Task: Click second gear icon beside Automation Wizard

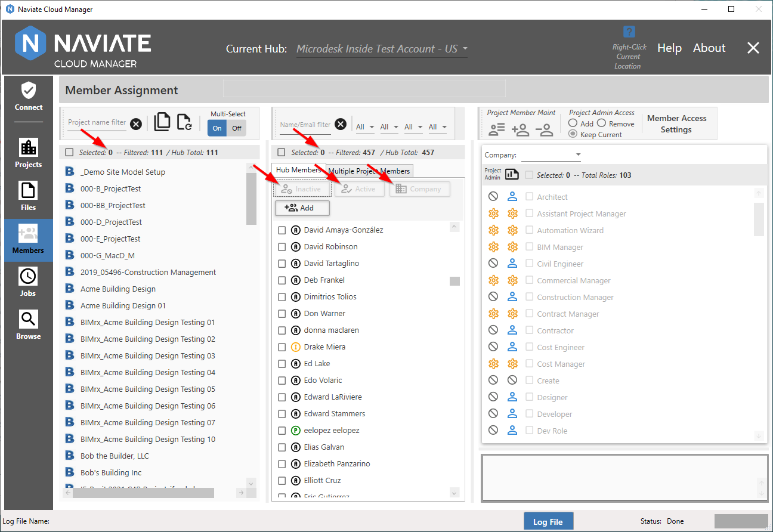Action: pos(512,230)
